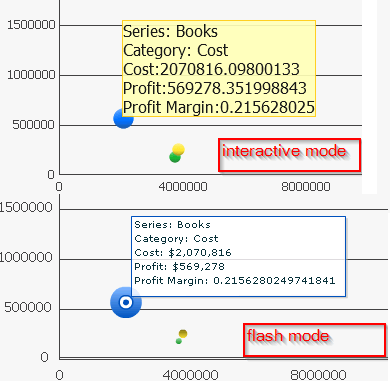Screen dimensions: 390x392
Task: Click the yellow bubble in interactive mode chart
Action: (178, 149)
